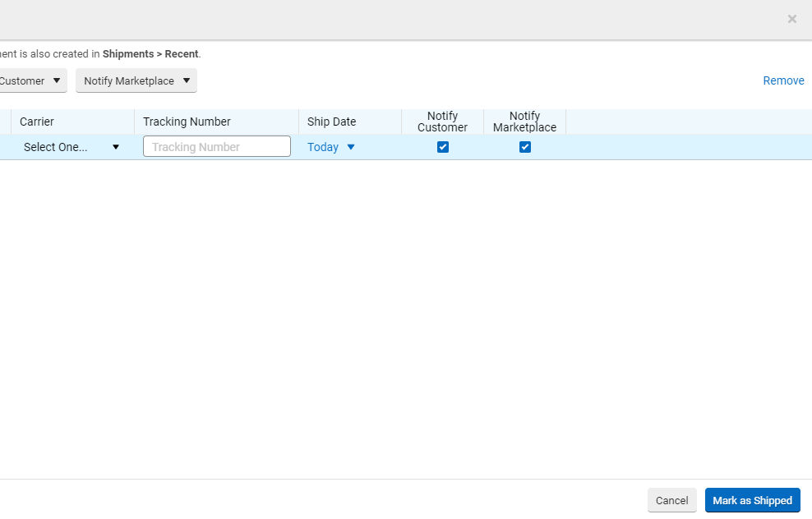Click the Mark as Shipped button
Image resolution: width=812 pixels, height=519 pixels.
coord(752,500)
